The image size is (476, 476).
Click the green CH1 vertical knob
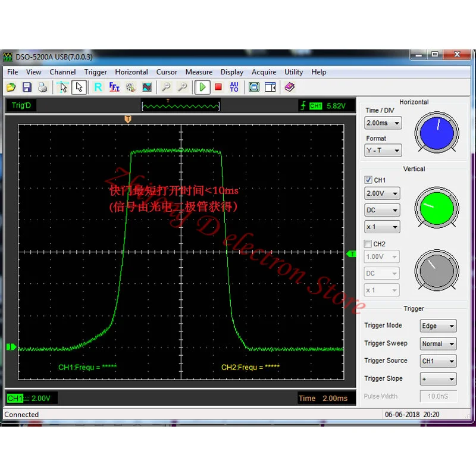coord(437,208)
